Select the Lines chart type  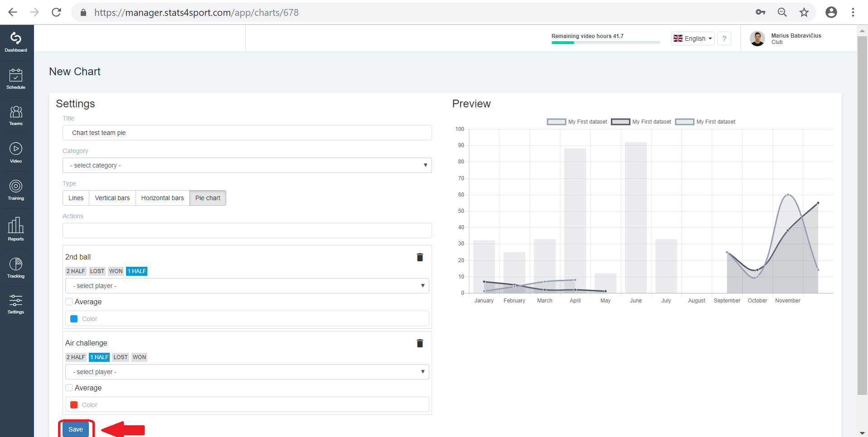click(x=76, y=198)
